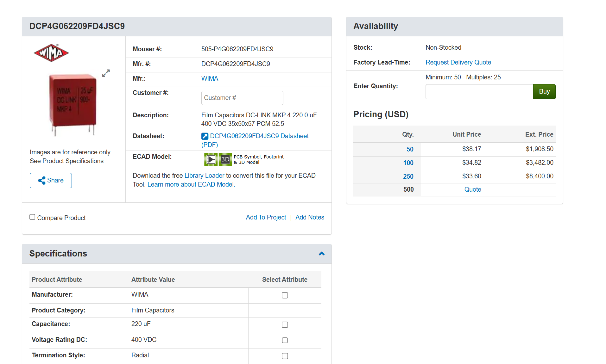606x364 pixels.
Task: Click the Share button
Action: [51, 181]
